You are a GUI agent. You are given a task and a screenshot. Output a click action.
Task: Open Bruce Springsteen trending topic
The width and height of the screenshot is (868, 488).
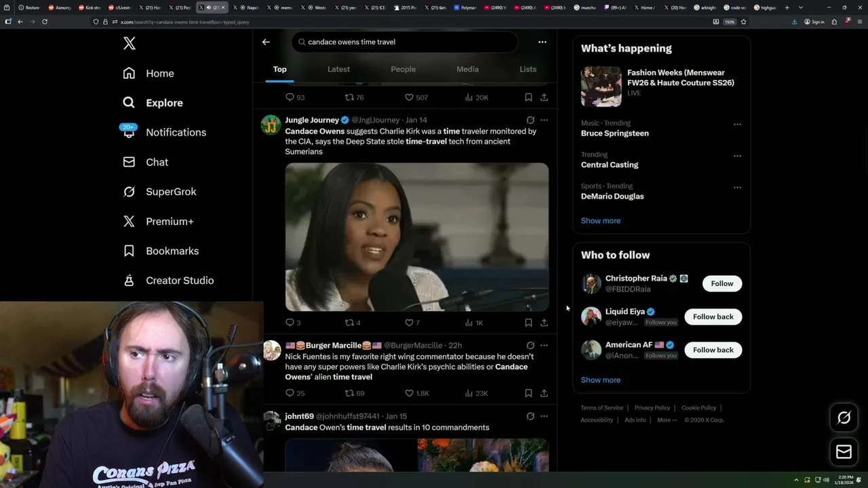(x=614, y=134)
